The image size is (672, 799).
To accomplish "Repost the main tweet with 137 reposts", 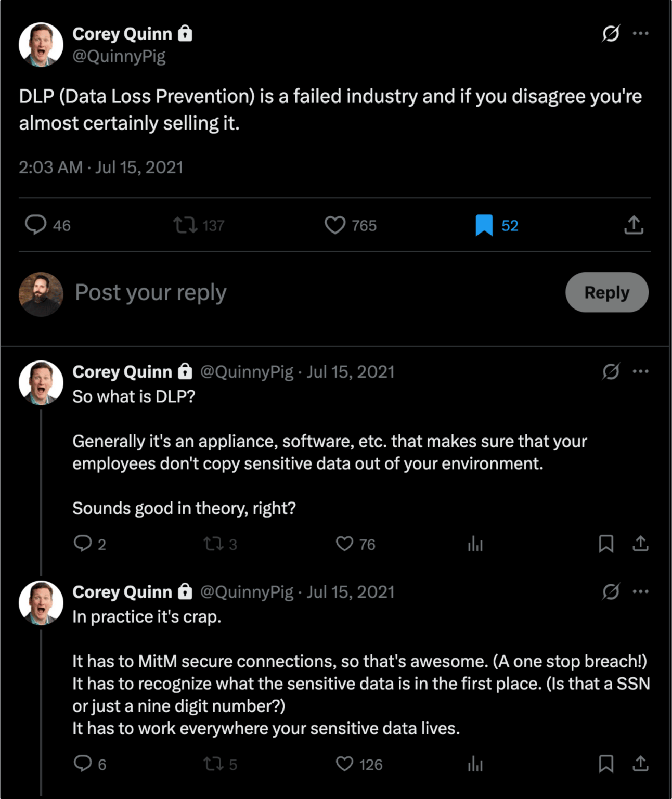I will 185,225.
